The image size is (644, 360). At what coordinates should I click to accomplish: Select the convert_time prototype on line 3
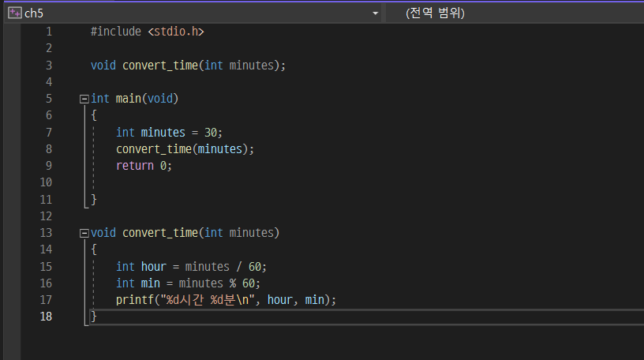coord(188,66)
